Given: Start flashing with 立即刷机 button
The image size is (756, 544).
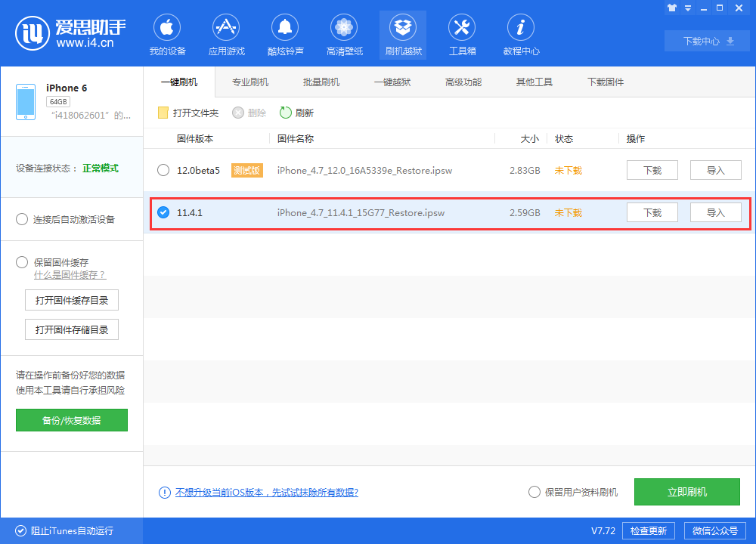Looking at the screenshot, I should [x=686, y=492].
